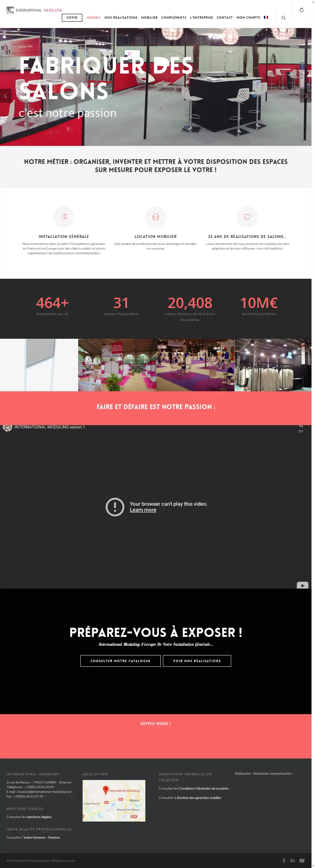Open the LinkedIn icon in footer
The height and width of the screenshot is (868, 315).
point(292,860)
